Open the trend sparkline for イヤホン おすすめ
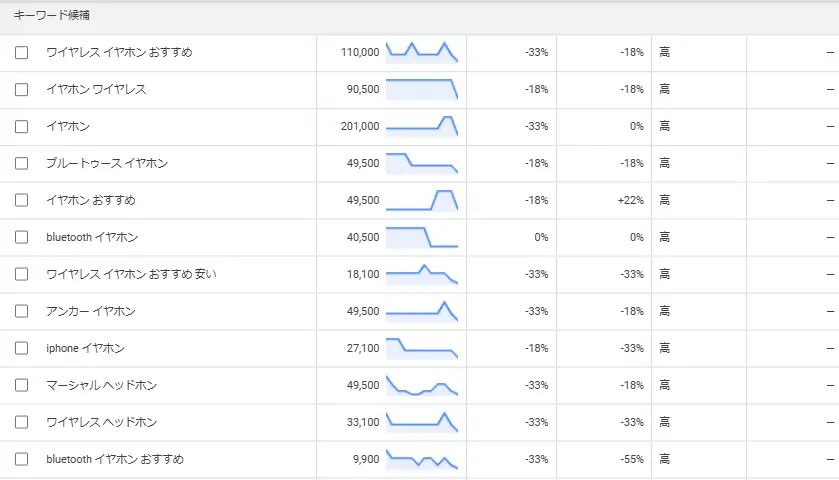The height and width of the screenshot is (480, 839). (x=421, y=200)
